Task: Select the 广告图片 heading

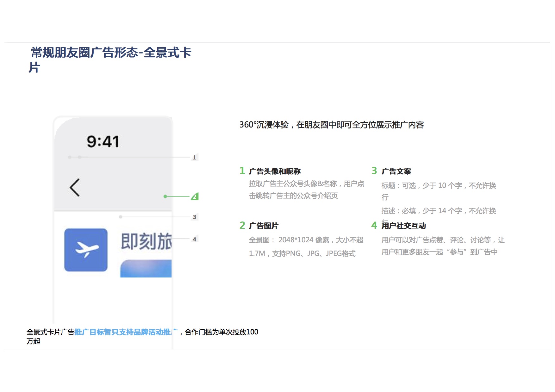Action: (x=264, y=226)
